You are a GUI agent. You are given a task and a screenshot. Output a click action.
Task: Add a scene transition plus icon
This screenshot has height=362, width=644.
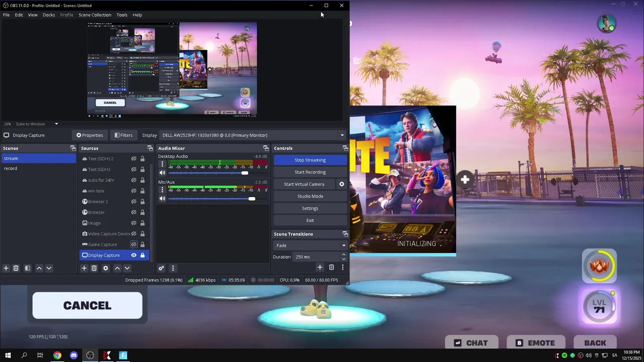(x=320, y=267)
